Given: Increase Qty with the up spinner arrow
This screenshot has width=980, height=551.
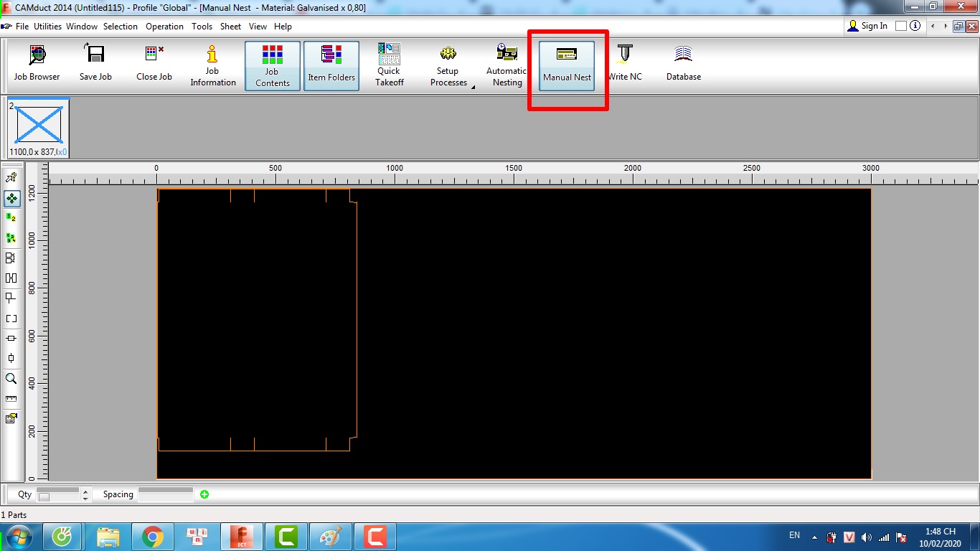Looking at the screenshot, I should pyautogui.click(x=86, y=491).
